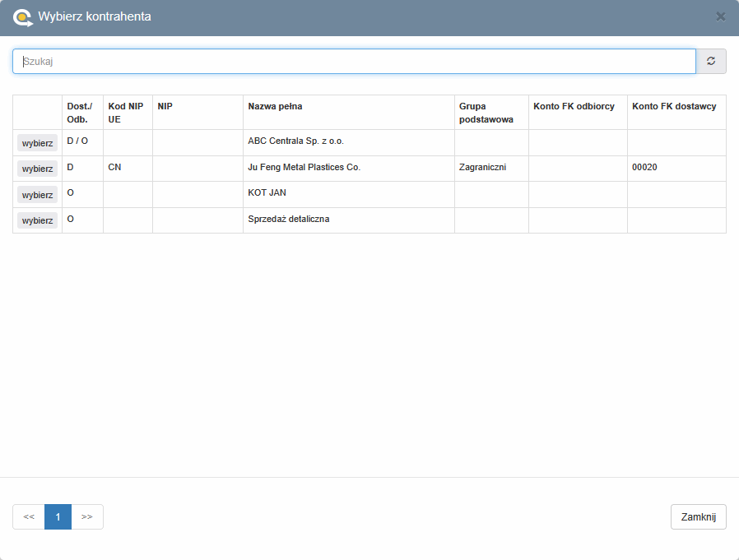This screenshot has width=739, height=560.
Task: Click the refresh icon beside search field
Action: (711, 61)
